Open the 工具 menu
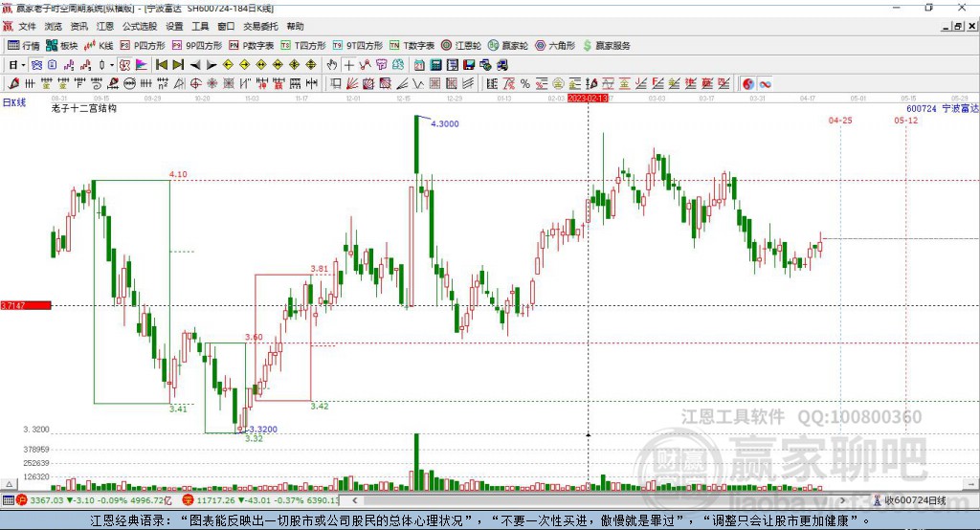 pyautogui.click(x=200, y=26)
